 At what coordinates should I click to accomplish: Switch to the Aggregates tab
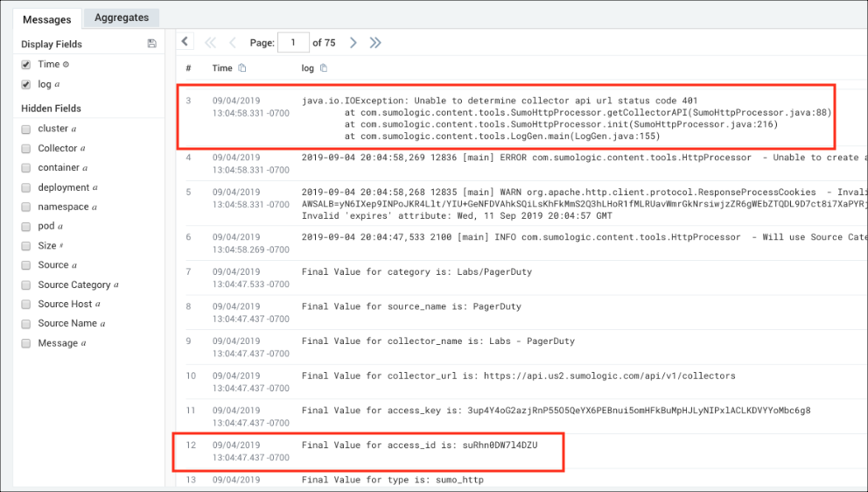tap(122, 18)
